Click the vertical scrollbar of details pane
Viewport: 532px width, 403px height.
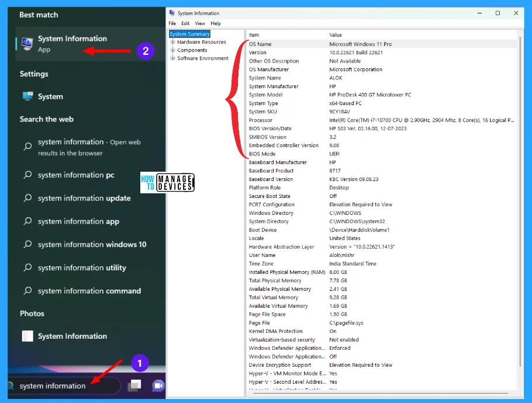click(x=520, y=201)
